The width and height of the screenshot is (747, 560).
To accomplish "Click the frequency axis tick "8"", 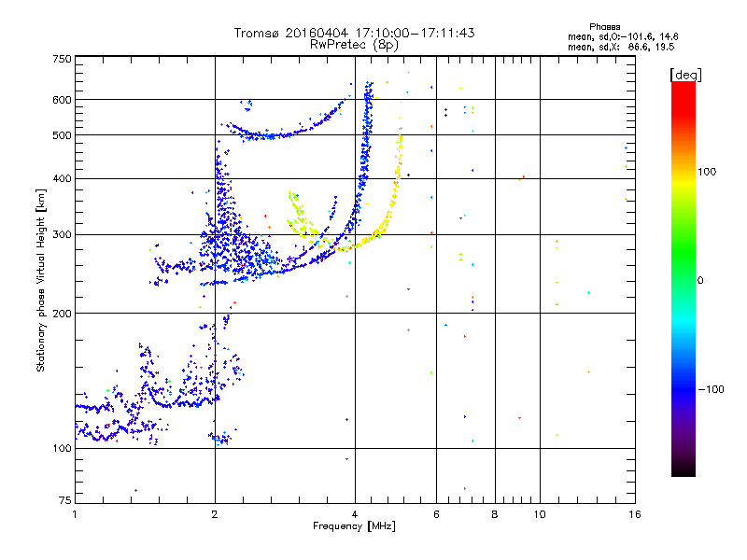I will pos(495,514).
